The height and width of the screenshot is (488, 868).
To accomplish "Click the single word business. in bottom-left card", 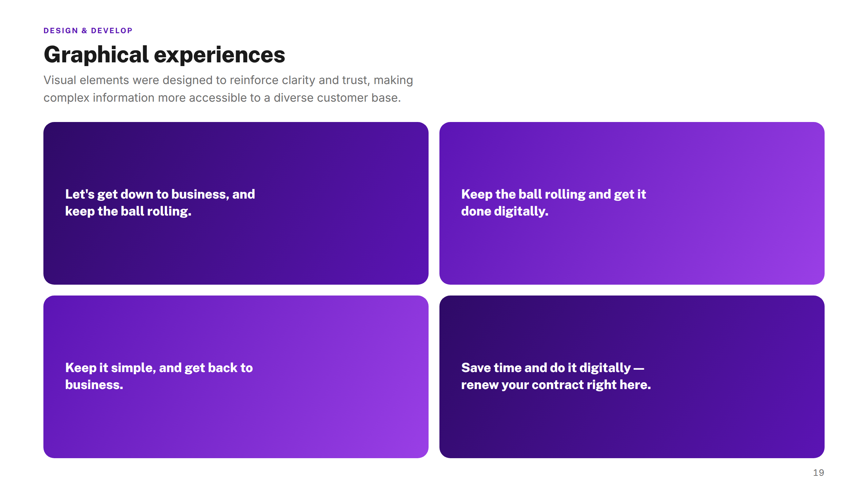I will (x=94, y=385).
